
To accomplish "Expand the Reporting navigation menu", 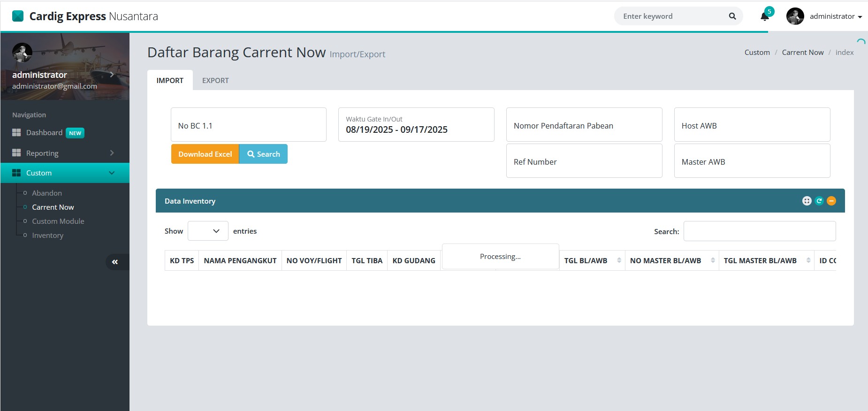I will [x=65, y=153].
